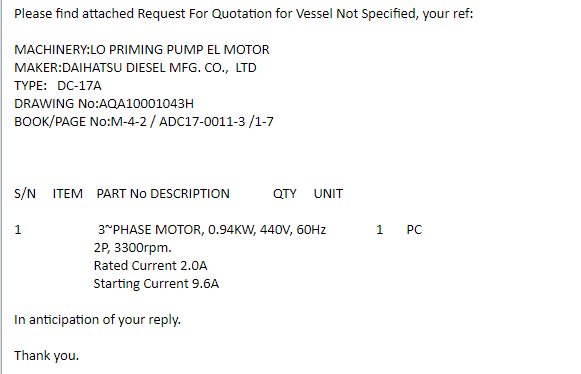Click the quantity value 1 beside PC
This screenshot has width=581, height=374.
379,230
